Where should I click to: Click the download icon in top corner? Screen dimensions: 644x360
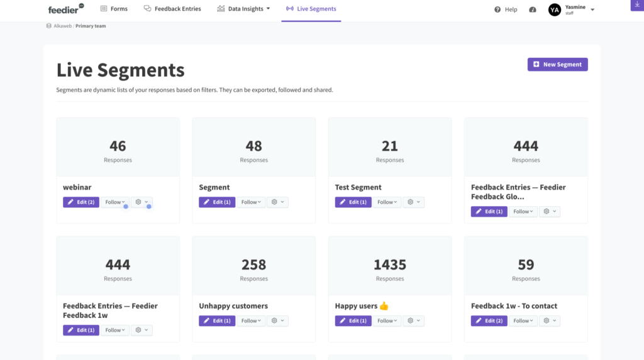(x=637, y=5)
